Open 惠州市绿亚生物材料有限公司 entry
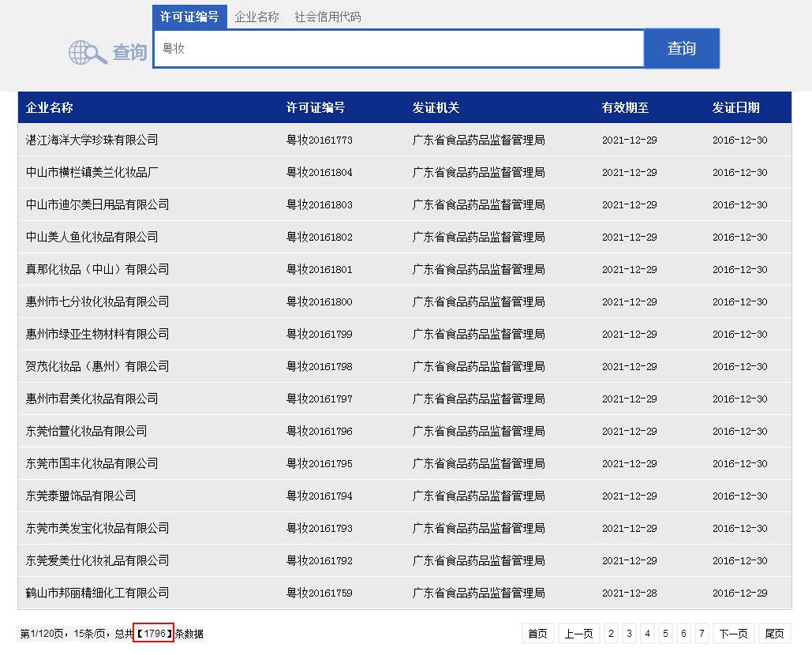The width and height of the screenshot is (812, 655). pos(97,334)
